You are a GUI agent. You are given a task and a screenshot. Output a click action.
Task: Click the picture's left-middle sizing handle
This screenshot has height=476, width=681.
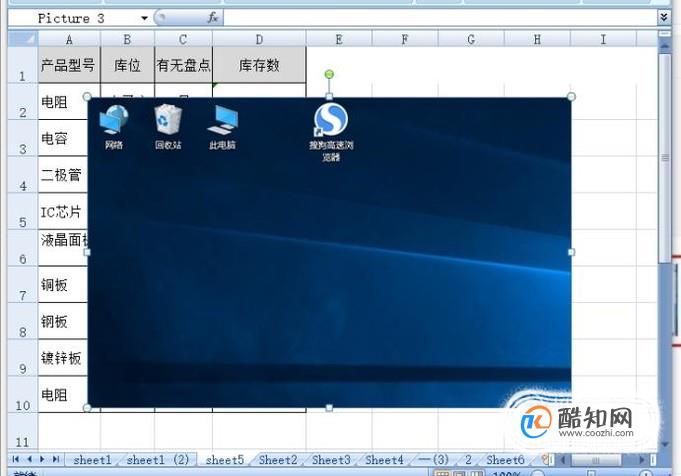click(87, 252)
